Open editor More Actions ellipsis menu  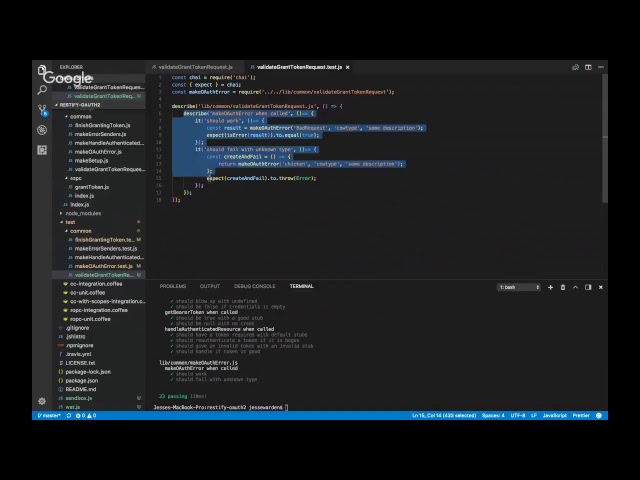click(601, 67)
